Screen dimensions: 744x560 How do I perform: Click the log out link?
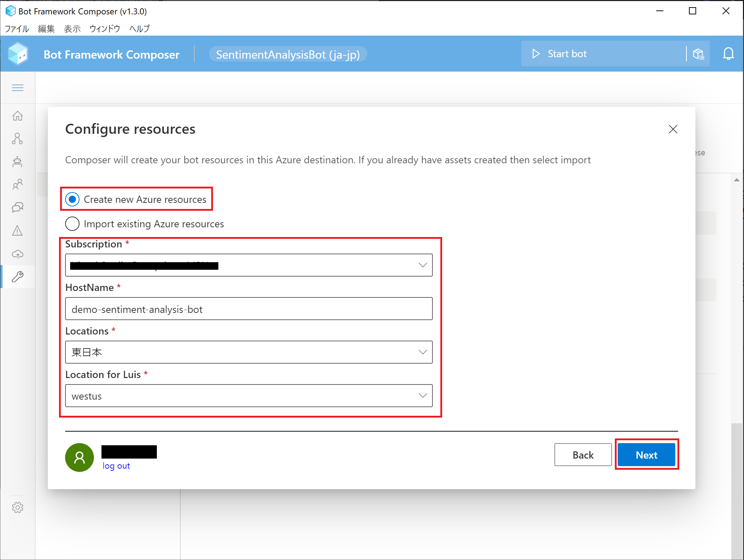tap(116, 466)
